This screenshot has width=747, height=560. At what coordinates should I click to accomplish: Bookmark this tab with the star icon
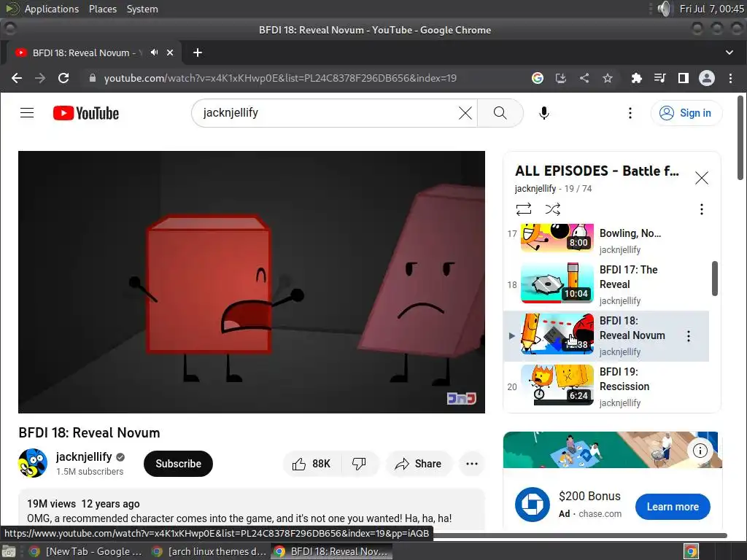pyautogui.click(x=608, y=78)
